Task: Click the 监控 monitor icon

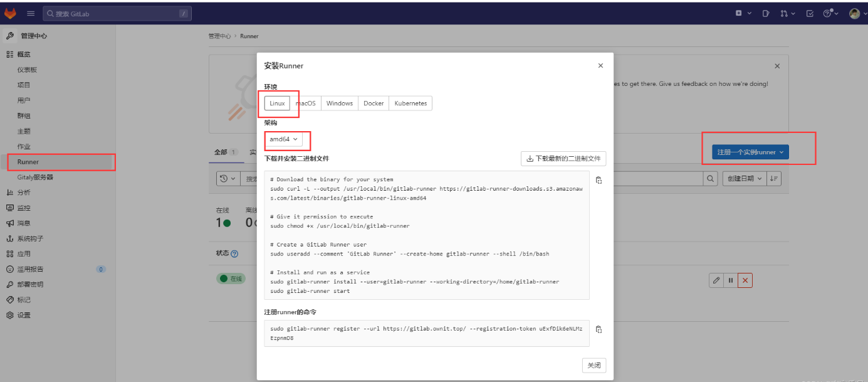Action: (x=10, y=208)
